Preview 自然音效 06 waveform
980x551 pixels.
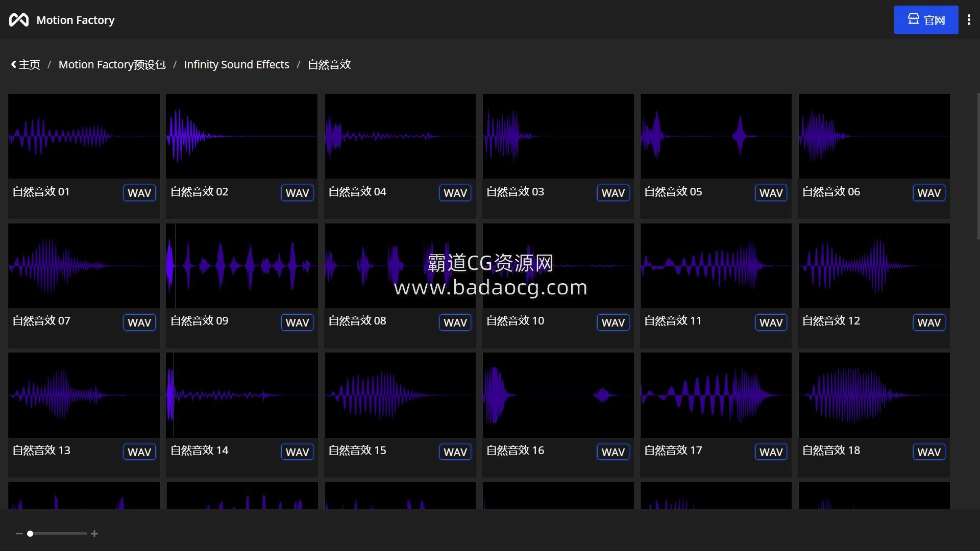click(x=874, y=136)
